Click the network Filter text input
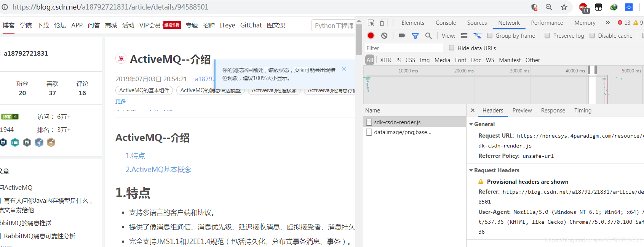 tap(404, 48)
